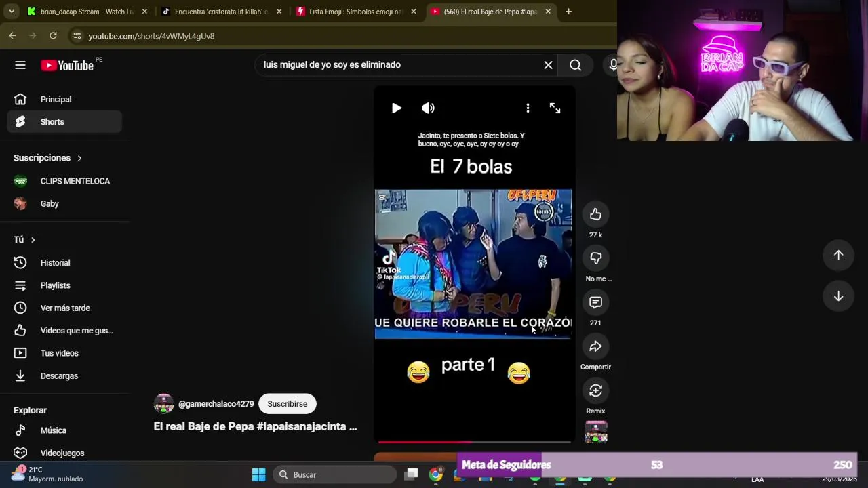Open the browser tab search dropdown
This screenshot has height=488, width=868.
[12, 12]
